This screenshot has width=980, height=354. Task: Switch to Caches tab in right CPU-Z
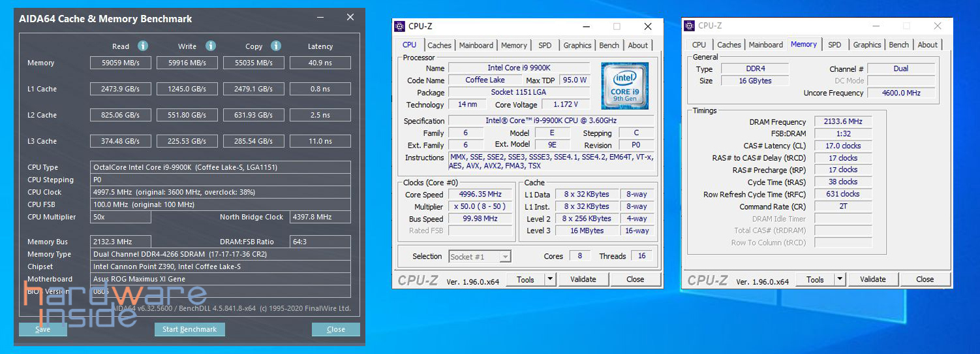[729, 44]
